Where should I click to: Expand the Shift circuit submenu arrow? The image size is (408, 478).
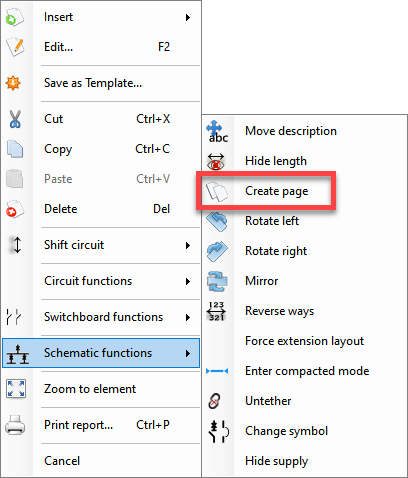(x=188, y=246)
